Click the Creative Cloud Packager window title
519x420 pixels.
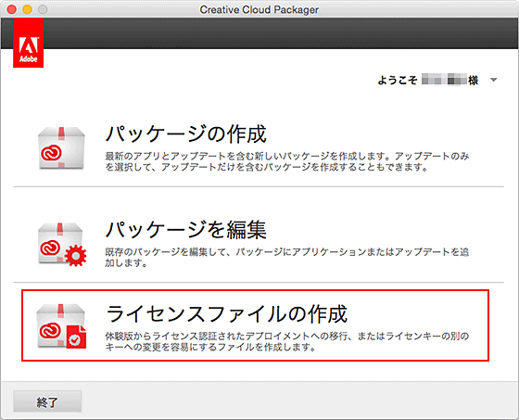(259, 9)
